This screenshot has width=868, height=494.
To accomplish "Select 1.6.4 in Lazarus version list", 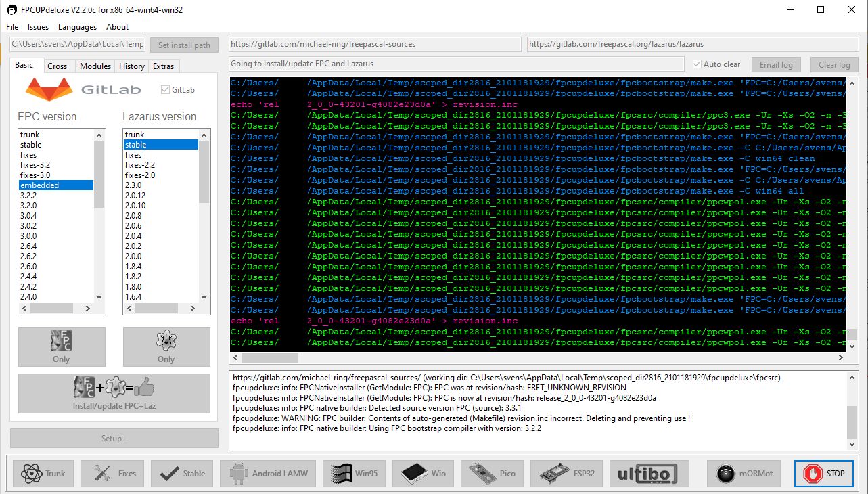I will tap(161, 297).
